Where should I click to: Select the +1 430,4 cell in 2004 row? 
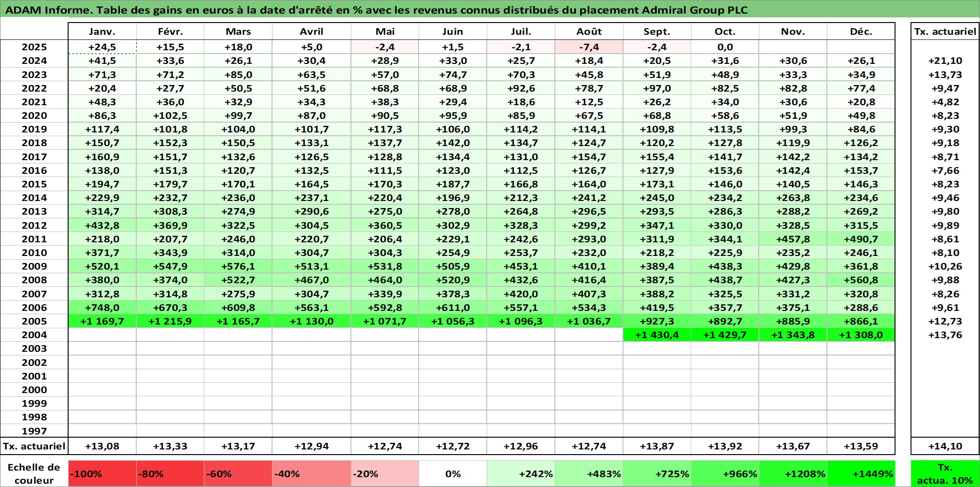657,335
